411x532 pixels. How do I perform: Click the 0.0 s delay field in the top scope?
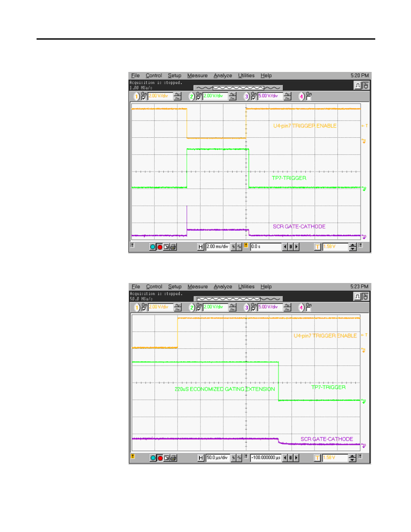pos(266,247)
